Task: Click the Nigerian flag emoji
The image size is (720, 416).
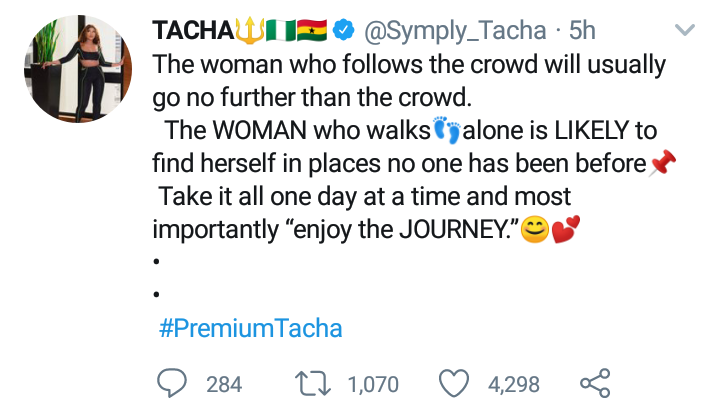Action: coord(281,30)
